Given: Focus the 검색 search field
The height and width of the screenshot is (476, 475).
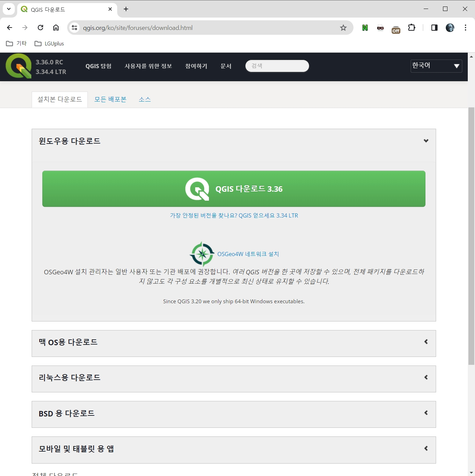Looking at the screenshot, I should (277, 66).
